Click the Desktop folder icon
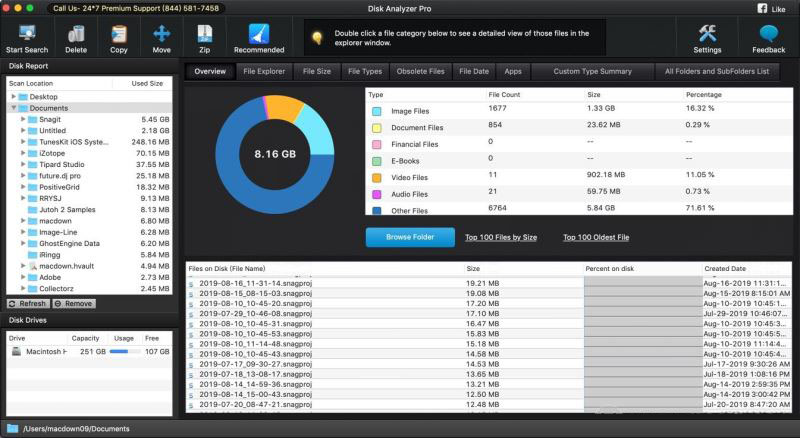 pyautogui.click(x=23, y=96)
